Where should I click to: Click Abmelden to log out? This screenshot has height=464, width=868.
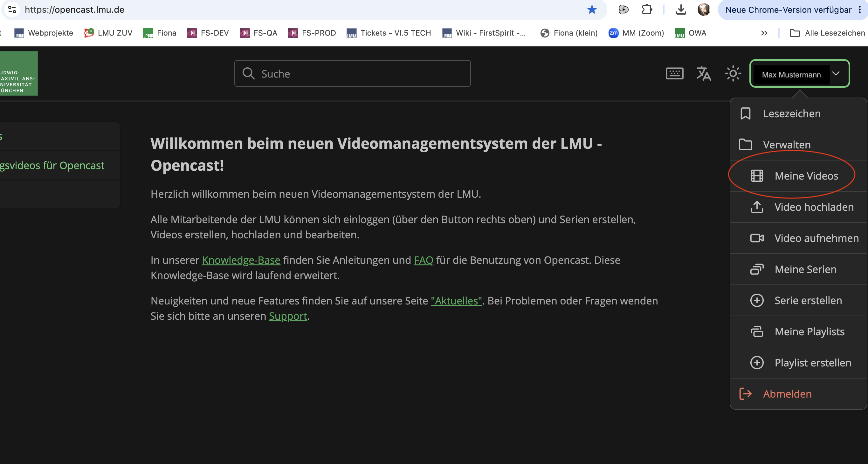798,394
